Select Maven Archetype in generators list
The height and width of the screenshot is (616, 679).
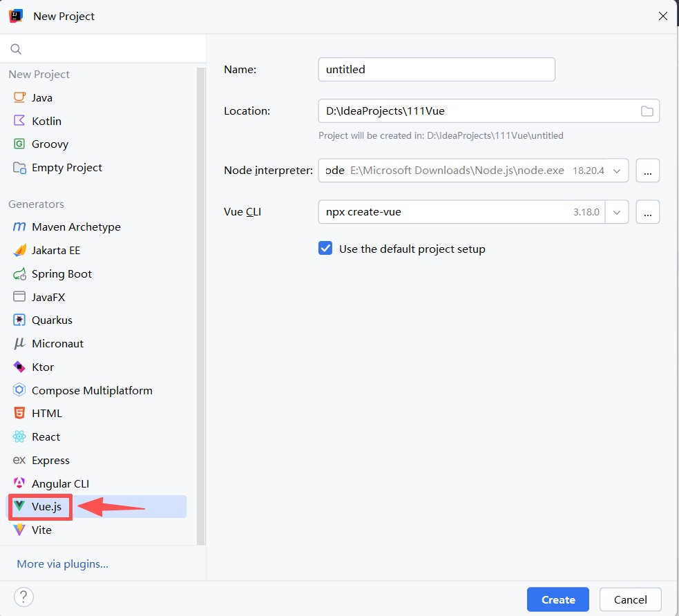coord(76,227)
